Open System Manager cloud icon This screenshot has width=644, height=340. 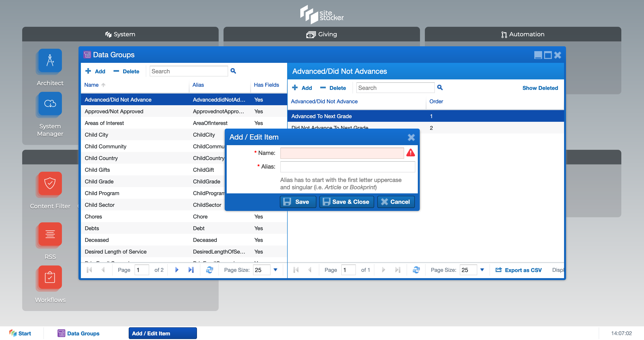pos(50,104)
